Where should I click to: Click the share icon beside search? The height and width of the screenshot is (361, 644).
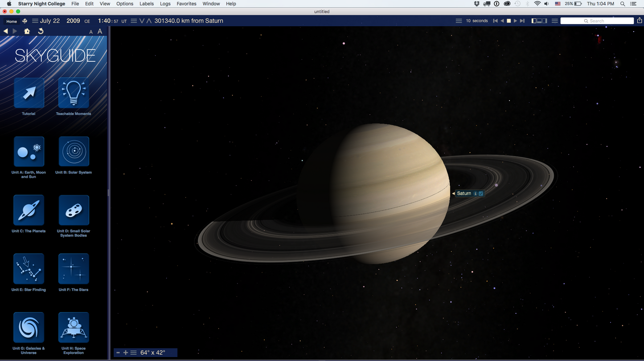[x=640, y=20]
